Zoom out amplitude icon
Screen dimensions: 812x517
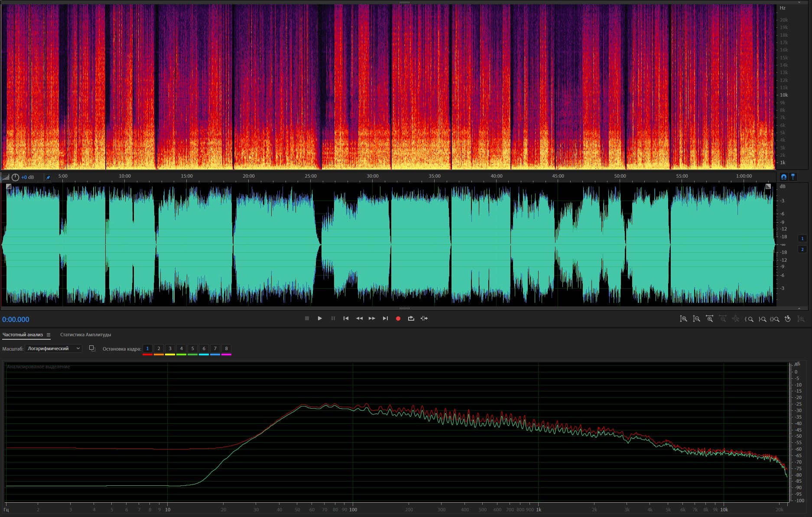[x=696, y=319]
